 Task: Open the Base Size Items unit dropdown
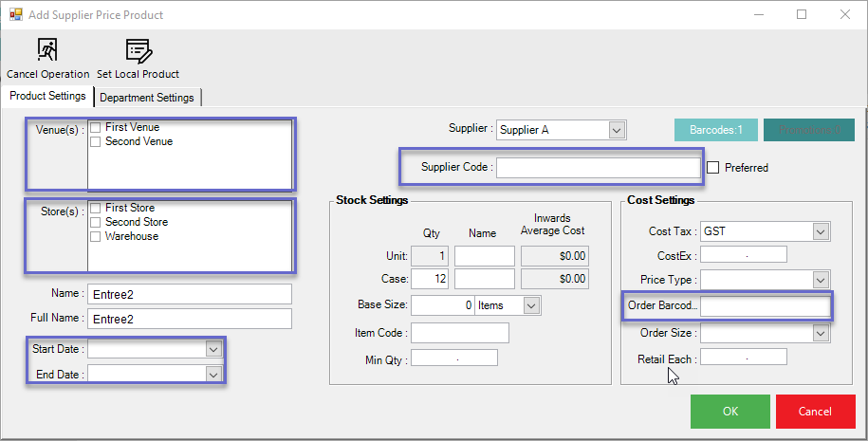pyautogui.click(x=530, y=305)
